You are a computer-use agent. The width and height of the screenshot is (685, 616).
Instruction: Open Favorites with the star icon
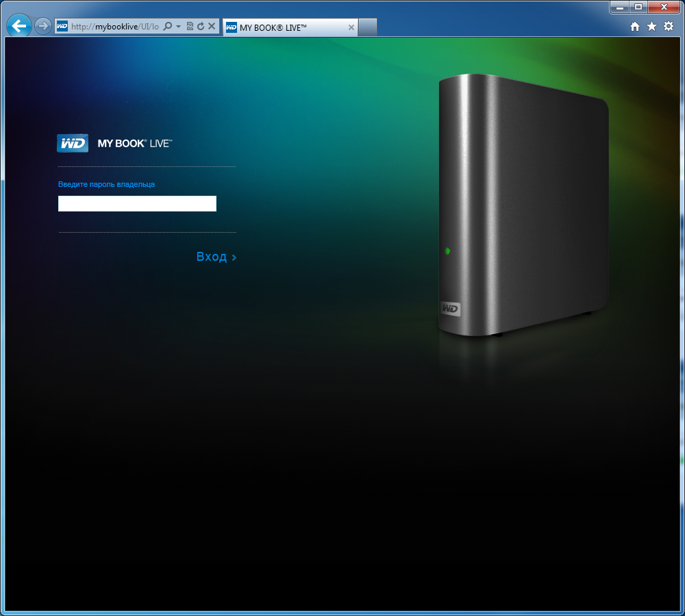651,27
